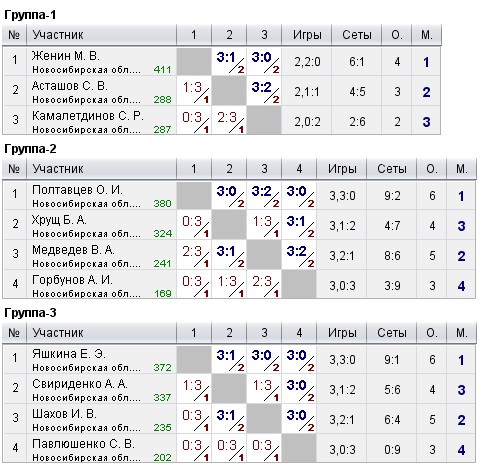
Task: Click Полтавцев's sets total 9:2
Action: [x=392, y=196]
